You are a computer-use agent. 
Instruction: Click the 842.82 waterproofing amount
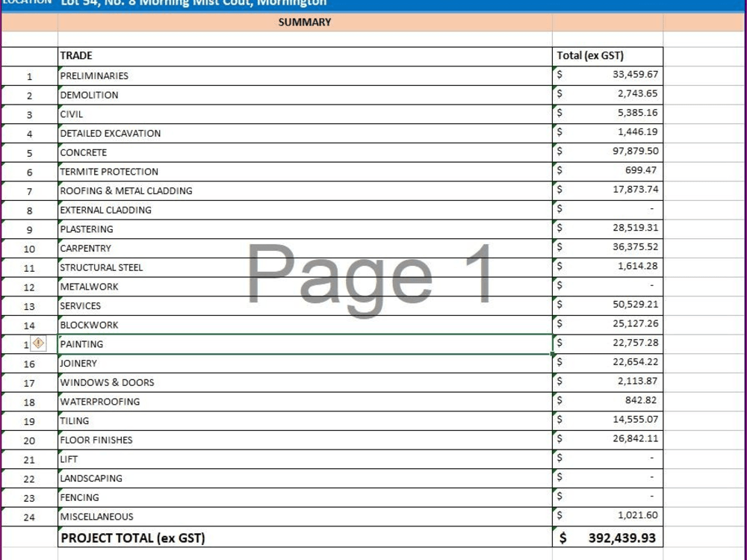[x=641, y=400]
